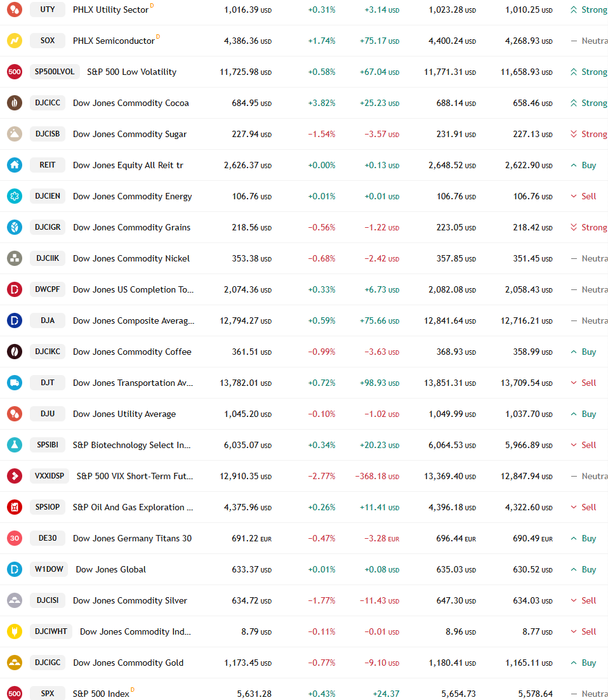The height and width of the screenshot is (700, 608).
Task: Click the Cocoa commodity brown icon
Action: [x=15, y=103]
